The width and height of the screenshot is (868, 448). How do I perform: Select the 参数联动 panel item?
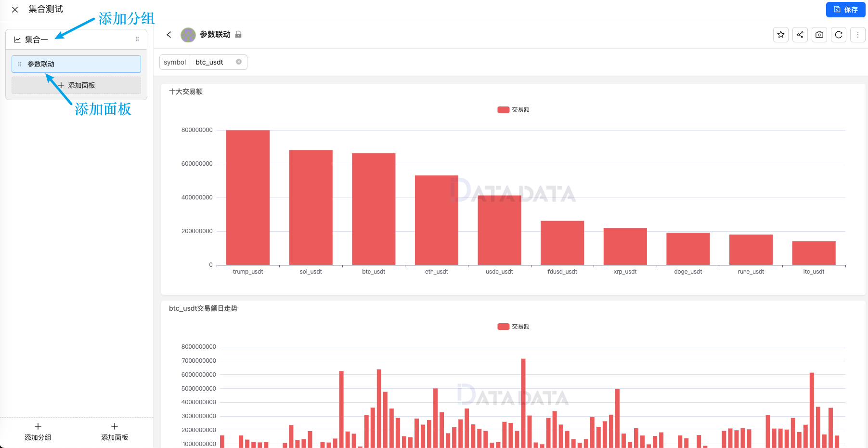(x=76, y=64)
